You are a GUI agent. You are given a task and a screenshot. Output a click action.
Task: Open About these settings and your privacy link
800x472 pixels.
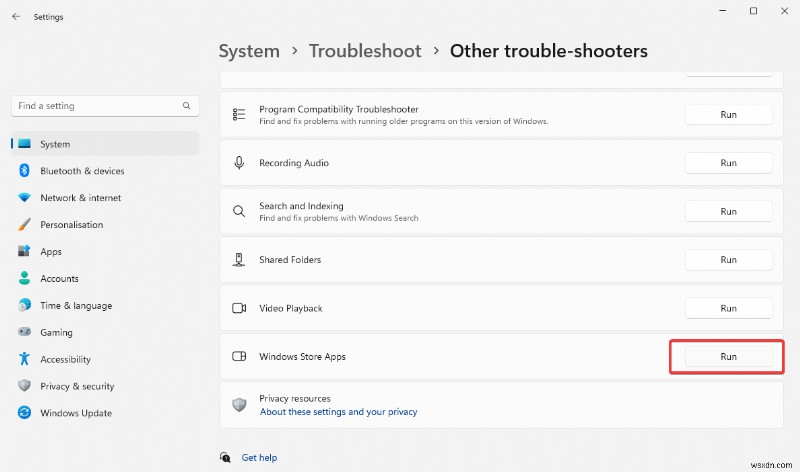tap(338, 412)
